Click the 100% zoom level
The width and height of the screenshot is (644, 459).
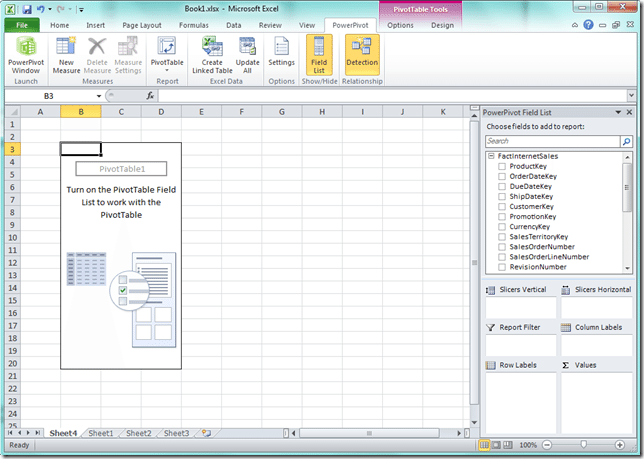[528, 445]
